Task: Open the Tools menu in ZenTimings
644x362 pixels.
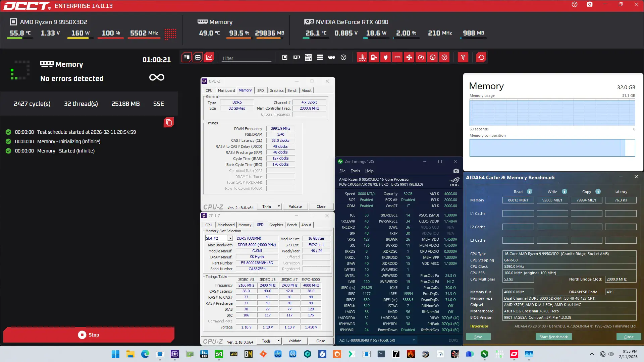Action: click(x=355, y=171)
